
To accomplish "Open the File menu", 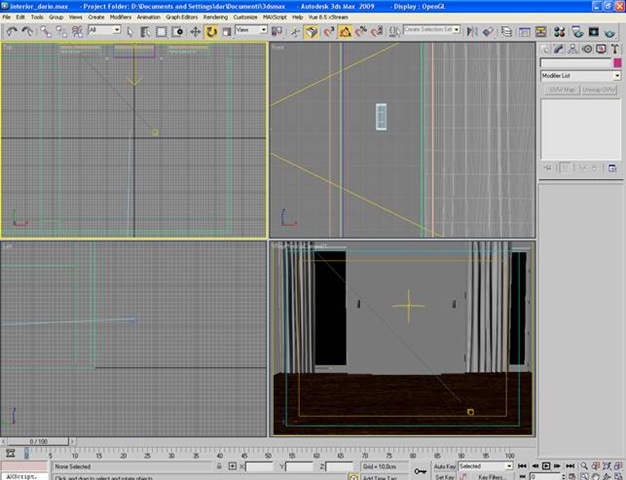I will pos(6,17).
